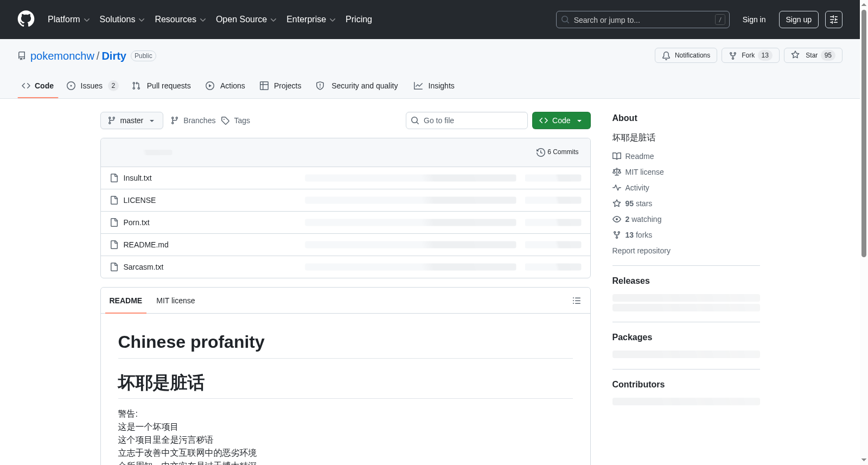
Task: Open the Security and quality tab
Action: pyautogui.click(x=357, y=86)
